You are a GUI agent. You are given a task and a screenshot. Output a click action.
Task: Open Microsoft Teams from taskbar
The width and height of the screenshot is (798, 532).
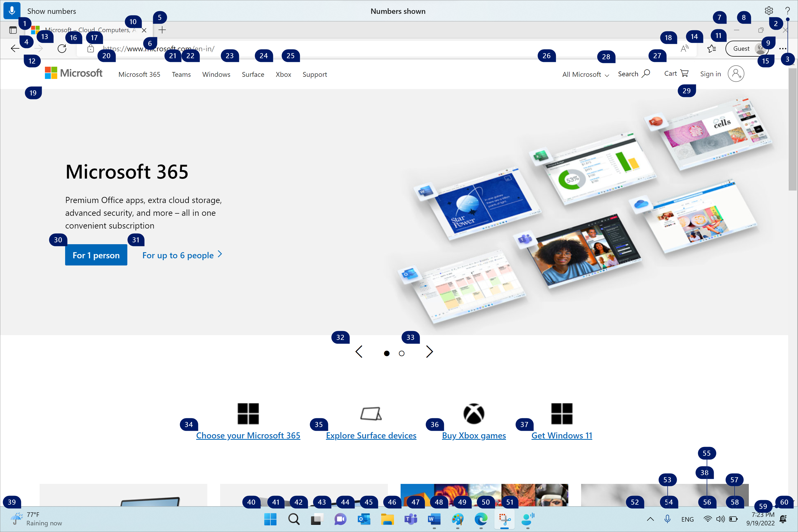pos(411,519)
